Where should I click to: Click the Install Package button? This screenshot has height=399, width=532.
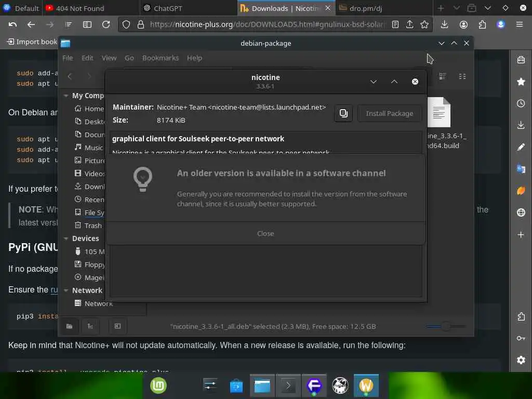(389, 113)
